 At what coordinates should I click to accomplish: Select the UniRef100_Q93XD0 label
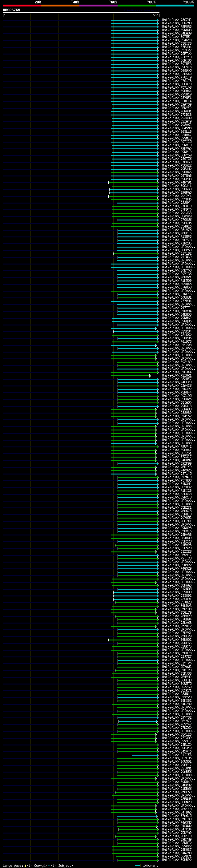[x=177, y=118]
